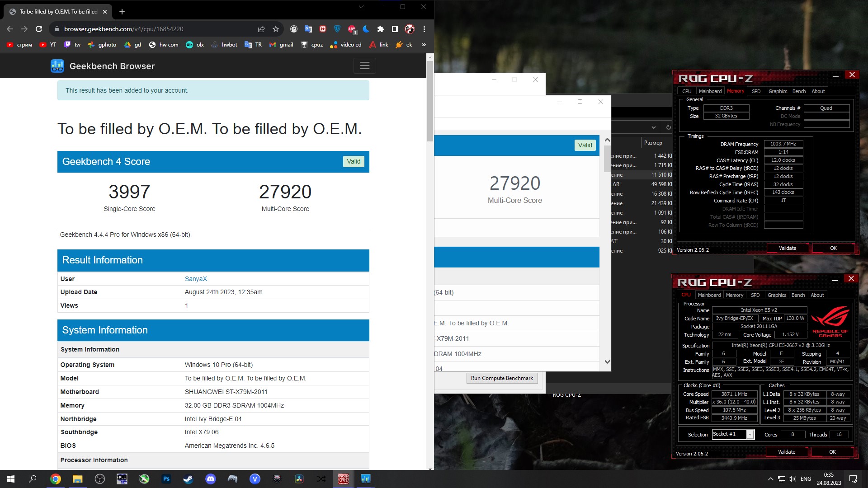The image size is (868, 488).
Task: Select CPU tab in upper CPU-Z window
Action: 687,91
